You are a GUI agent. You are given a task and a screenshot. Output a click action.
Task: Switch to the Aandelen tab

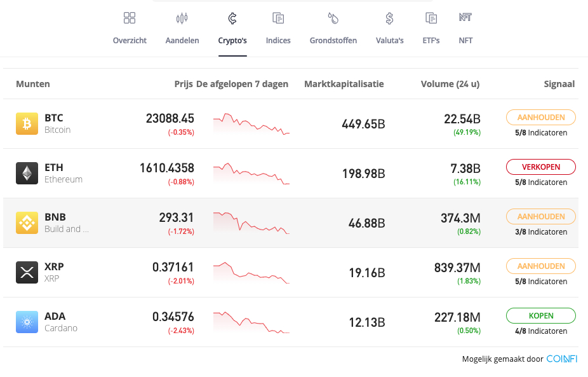tap(182, 41)
